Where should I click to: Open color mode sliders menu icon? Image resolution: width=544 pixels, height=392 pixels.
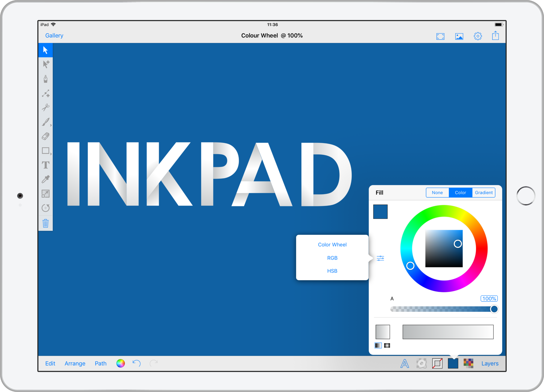point(380,258)
